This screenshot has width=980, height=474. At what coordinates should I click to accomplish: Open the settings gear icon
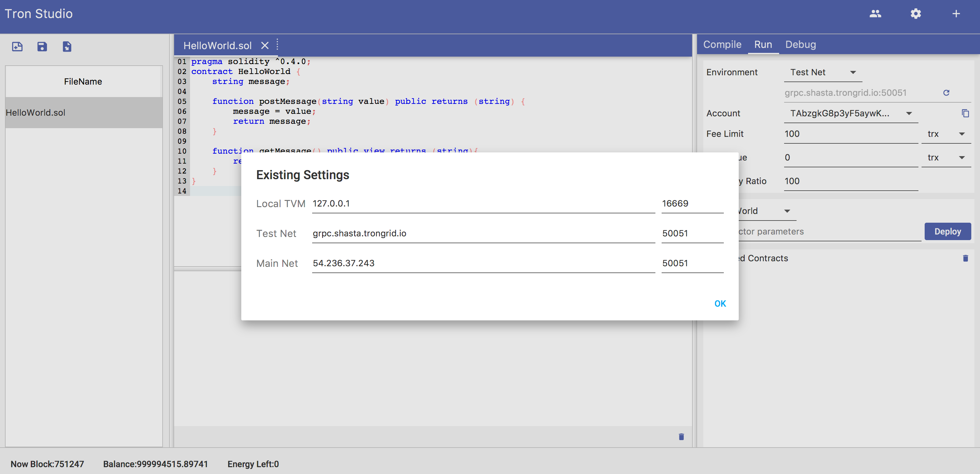click(x=915, y=14)
